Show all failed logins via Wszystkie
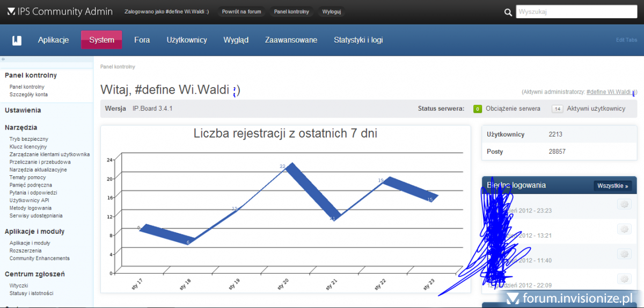The width and height of the screenshot is (644, 308). click(x=612, y=185)
